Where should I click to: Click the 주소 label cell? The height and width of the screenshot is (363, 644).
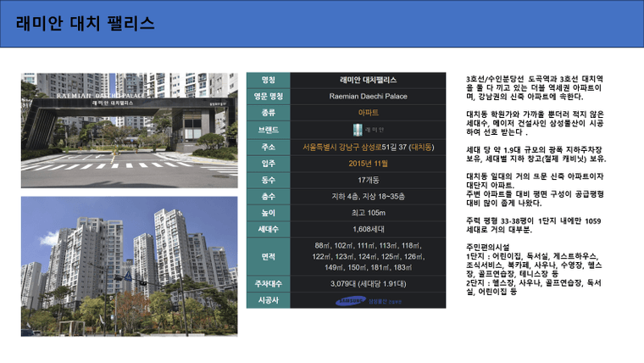click(269, 148)
